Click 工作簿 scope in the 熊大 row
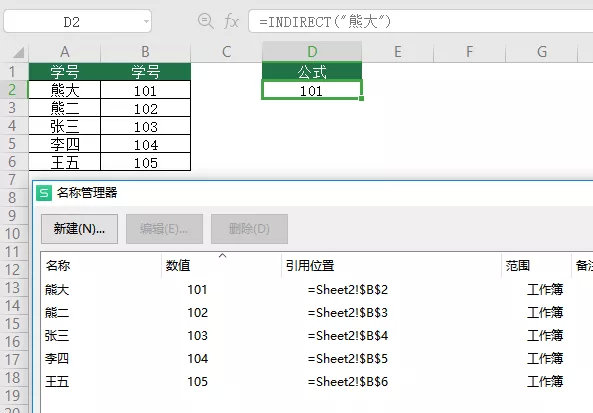 (x=545, y=290)
